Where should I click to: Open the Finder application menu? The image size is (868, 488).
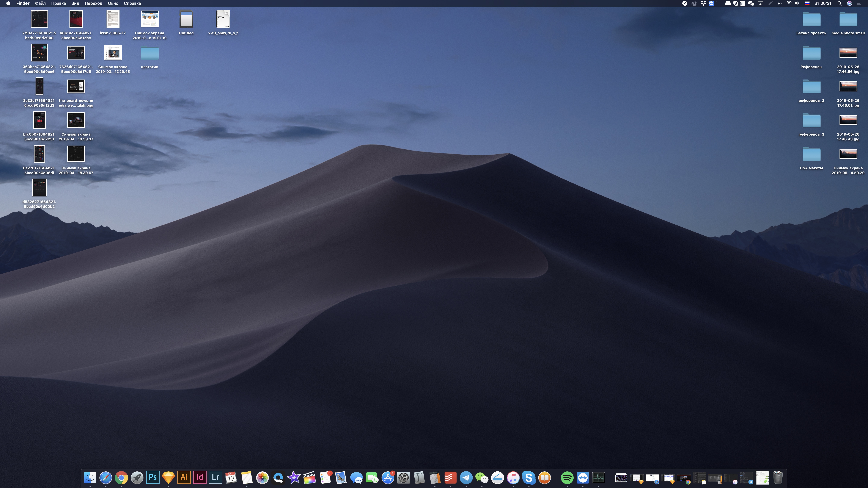pos(23,3)
